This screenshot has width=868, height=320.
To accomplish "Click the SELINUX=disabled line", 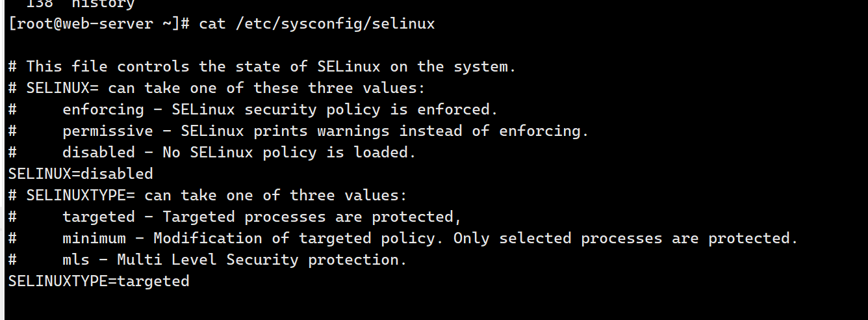I will (x=81, y=174).
